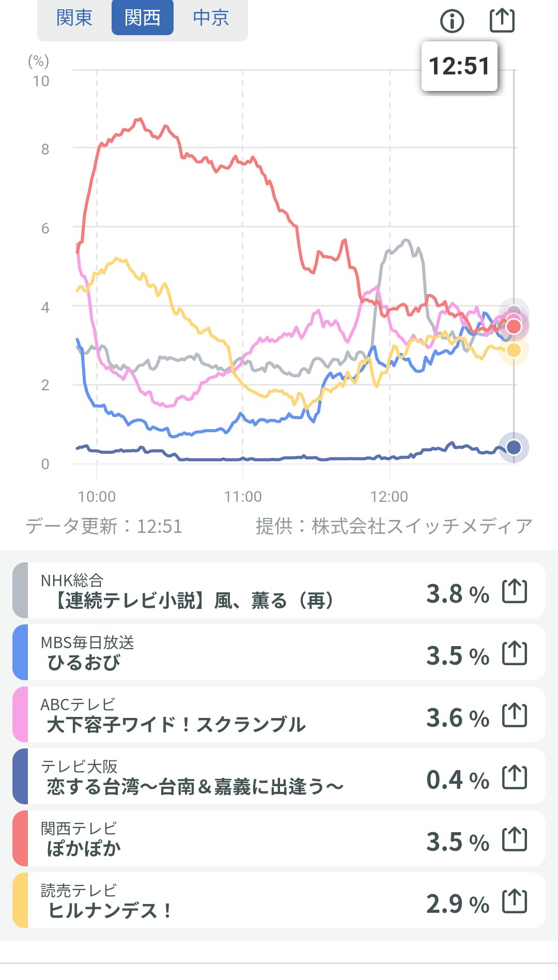The height and width of the screenshot is (980, 558).
Task: Switch to the 関東 region tab
Action: [74, 18]
